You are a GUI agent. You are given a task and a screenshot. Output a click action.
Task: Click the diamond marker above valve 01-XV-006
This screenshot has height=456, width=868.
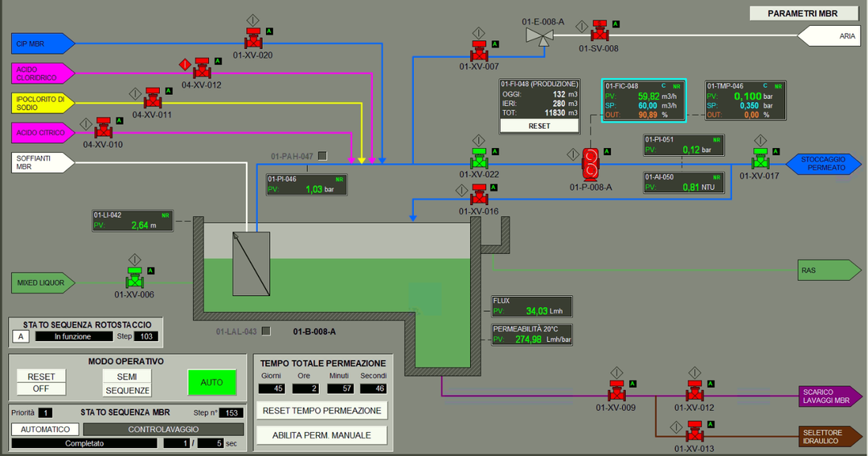click(x=134, y=259)
